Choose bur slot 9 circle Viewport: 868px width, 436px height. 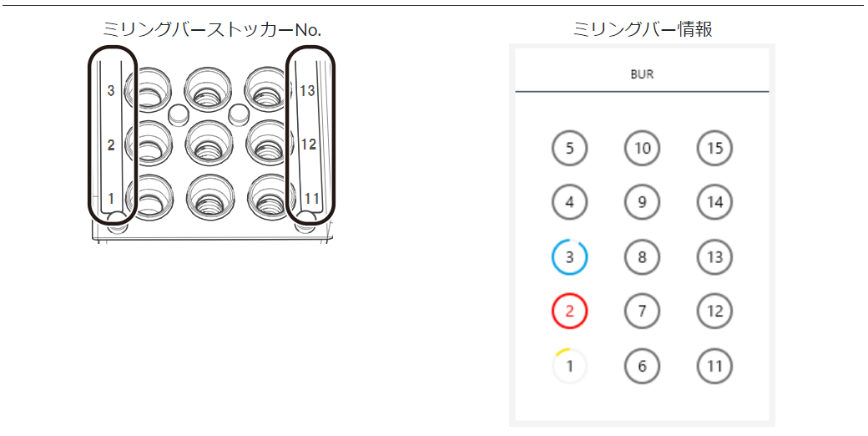642,202
